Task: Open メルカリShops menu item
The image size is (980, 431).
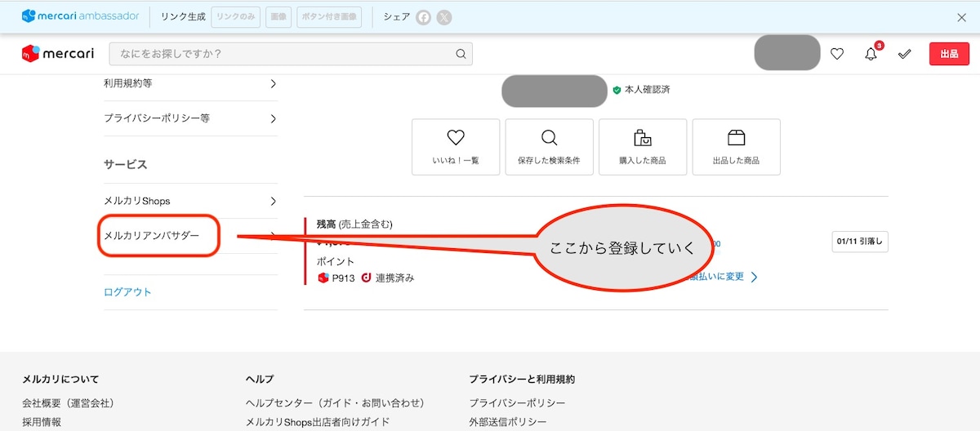Action: tap(190, 201)
